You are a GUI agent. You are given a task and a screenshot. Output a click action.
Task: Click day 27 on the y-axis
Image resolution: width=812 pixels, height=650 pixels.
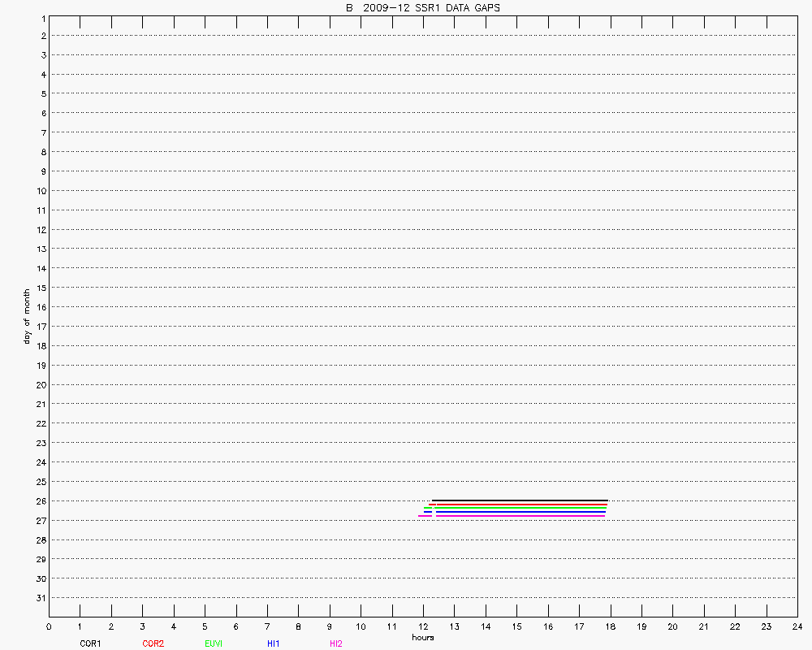point(40,521)
